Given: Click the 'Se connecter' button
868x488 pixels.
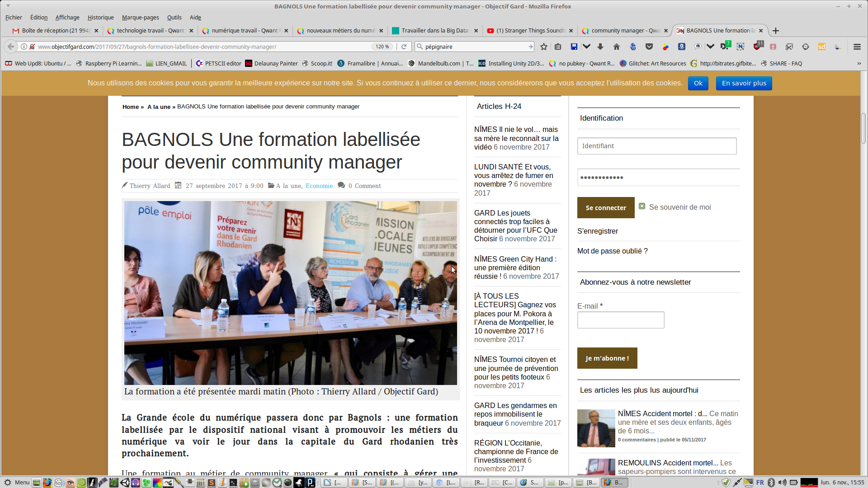Looking at the screenshot, I should click(x=606, y=208).
